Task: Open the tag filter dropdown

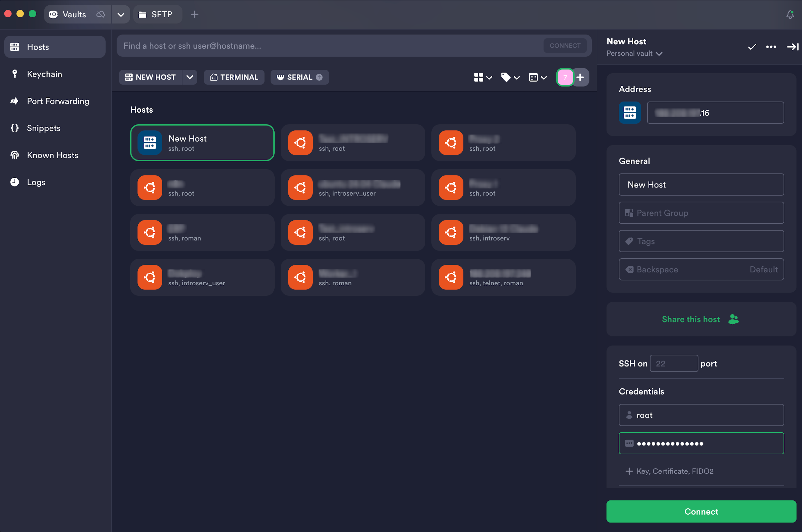Action: (x=510, y=77)
